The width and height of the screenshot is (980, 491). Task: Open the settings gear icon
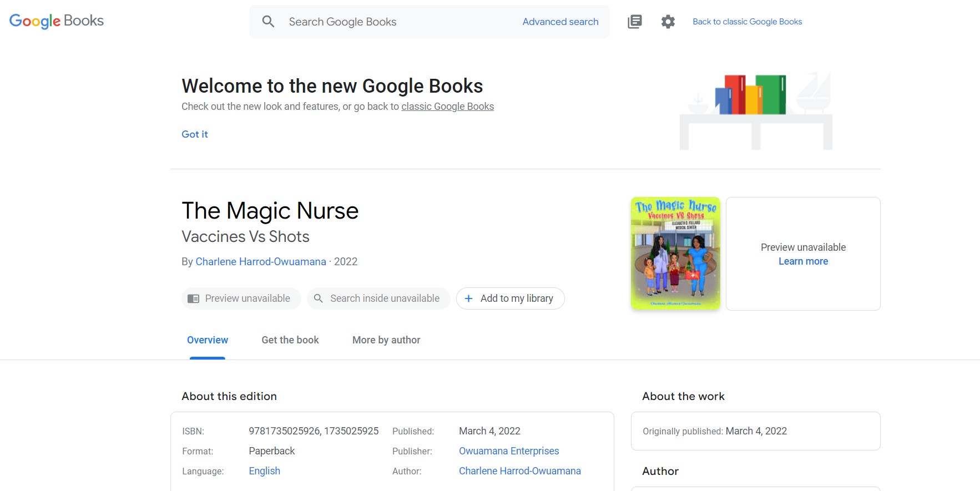pyautogui.click(x=668, y=22)
